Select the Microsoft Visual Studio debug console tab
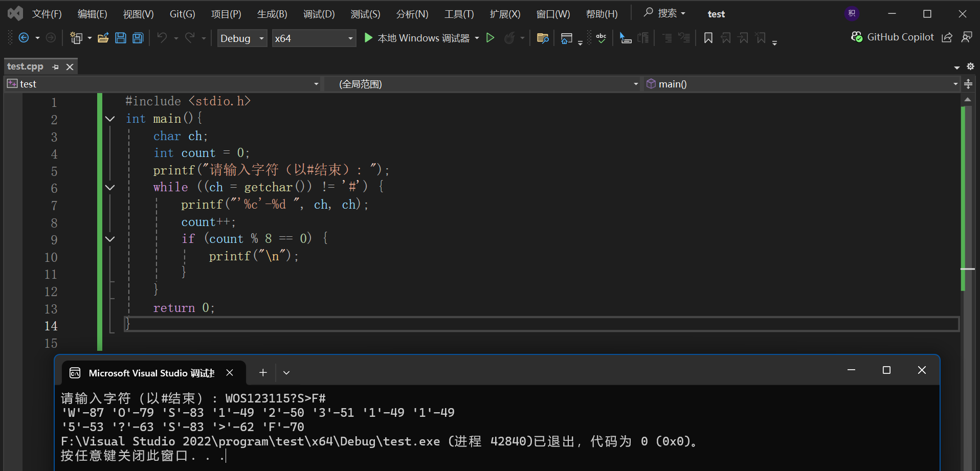 pyautogui.click(x=153, y=373)
